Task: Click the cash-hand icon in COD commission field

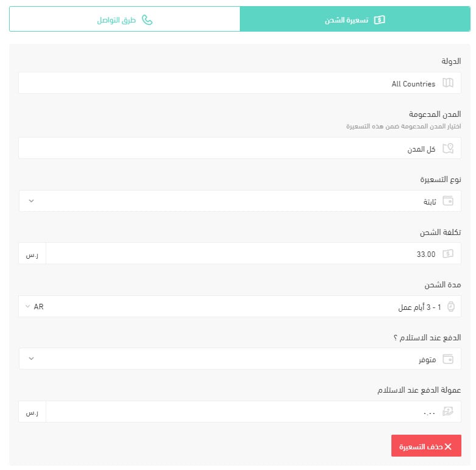Action: pos(448,412)
